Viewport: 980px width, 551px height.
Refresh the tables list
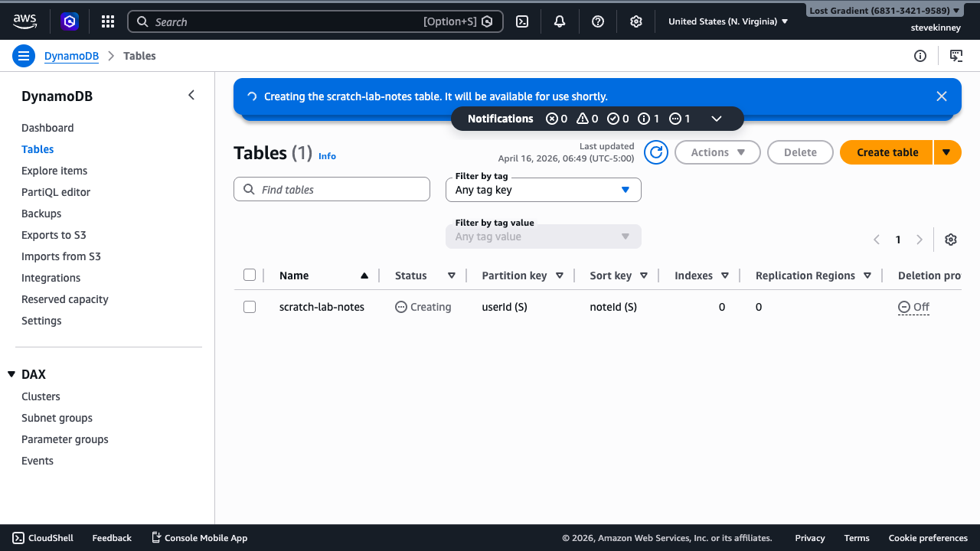point(656,152)
